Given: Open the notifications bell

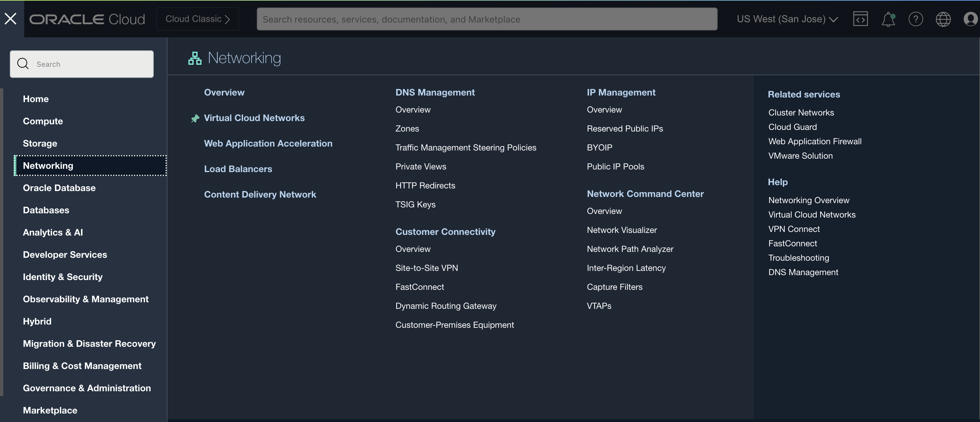Looking at the screenshot, I should [888, 19].
